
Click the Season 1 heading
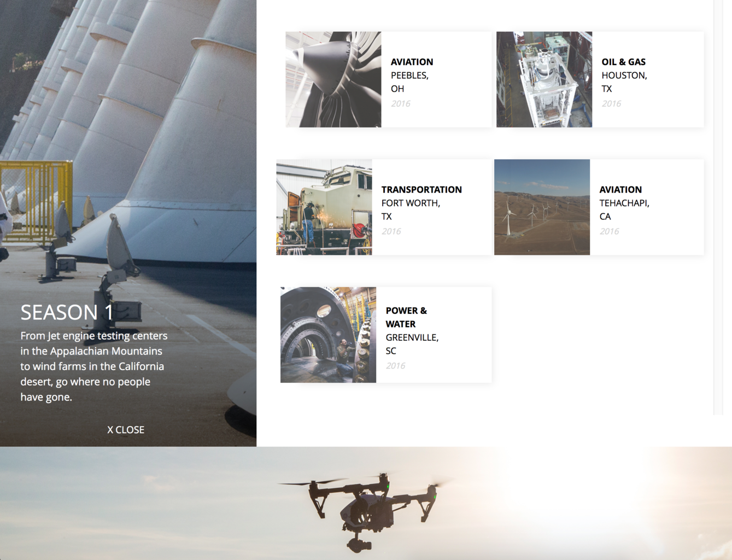coord(67,312)
